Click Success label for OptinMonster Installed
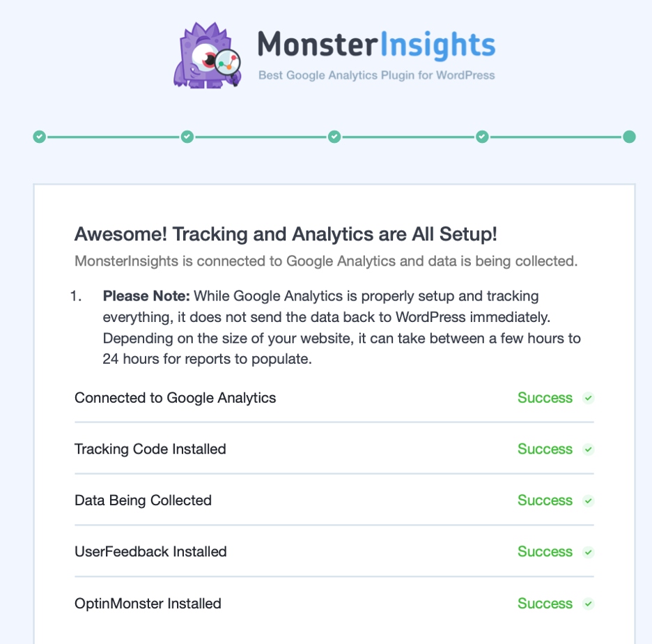 [545, 604]
